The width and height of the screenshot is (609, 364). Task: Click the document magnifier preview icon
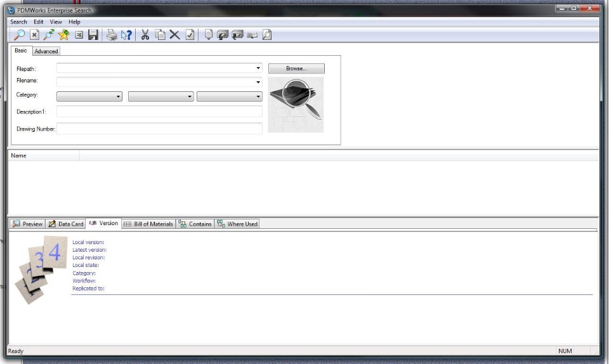[267, 35]
